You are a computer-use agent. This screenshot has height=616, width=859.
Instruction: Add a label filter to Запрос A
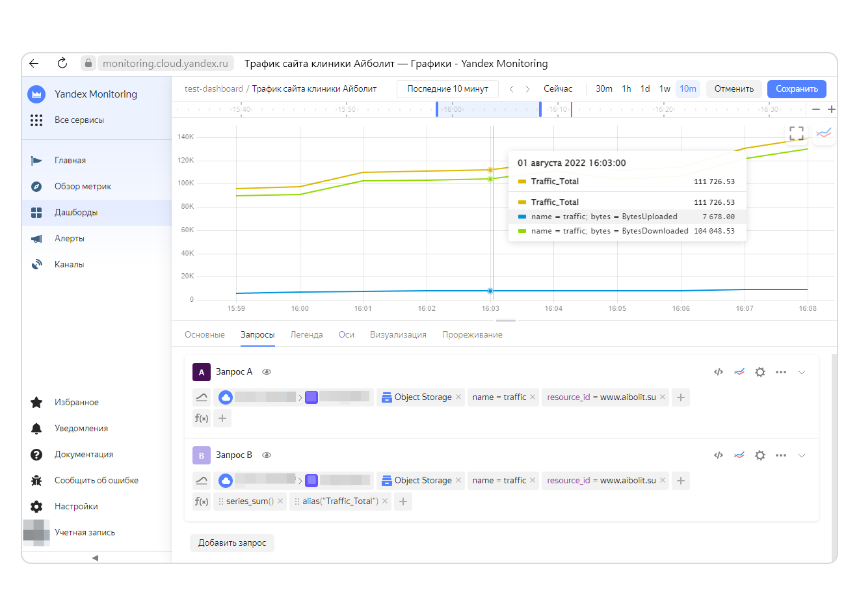[681, 397]
